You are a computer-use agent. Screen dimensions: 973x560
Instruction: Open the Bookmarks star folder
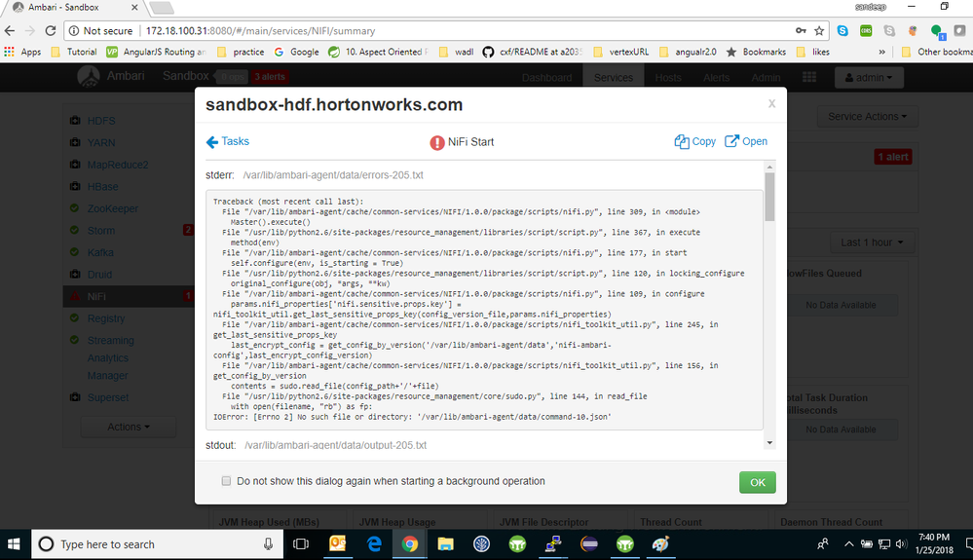[756, 52]
